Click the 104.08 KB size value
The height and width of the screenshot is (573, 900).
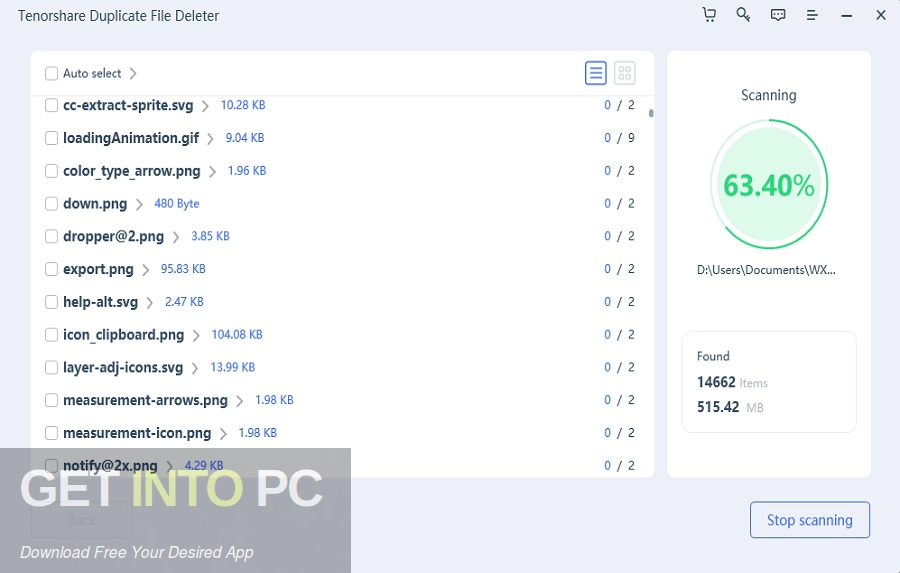[237, 334]
